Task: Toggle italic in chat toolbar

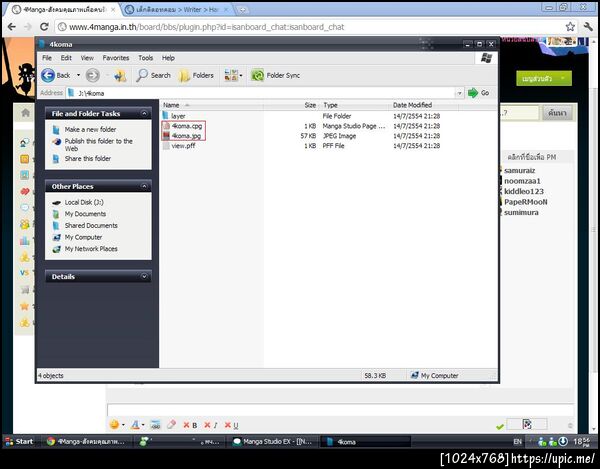Action: tap(211, 425)
